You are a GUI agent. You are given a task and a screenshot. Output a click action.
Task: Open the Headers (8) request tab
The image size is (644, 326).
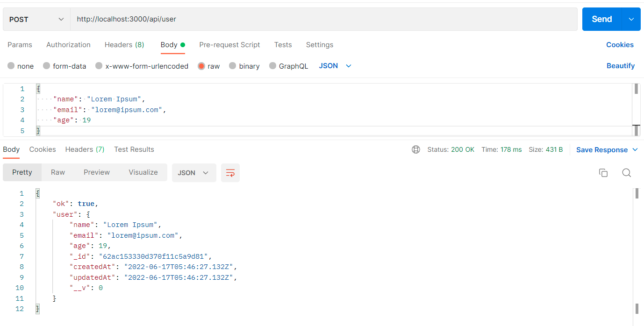point(124,44)
